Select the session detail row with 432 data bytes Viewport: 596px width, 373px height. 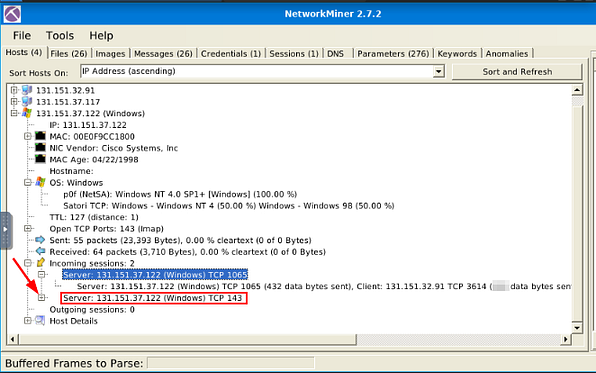(323, 286)
